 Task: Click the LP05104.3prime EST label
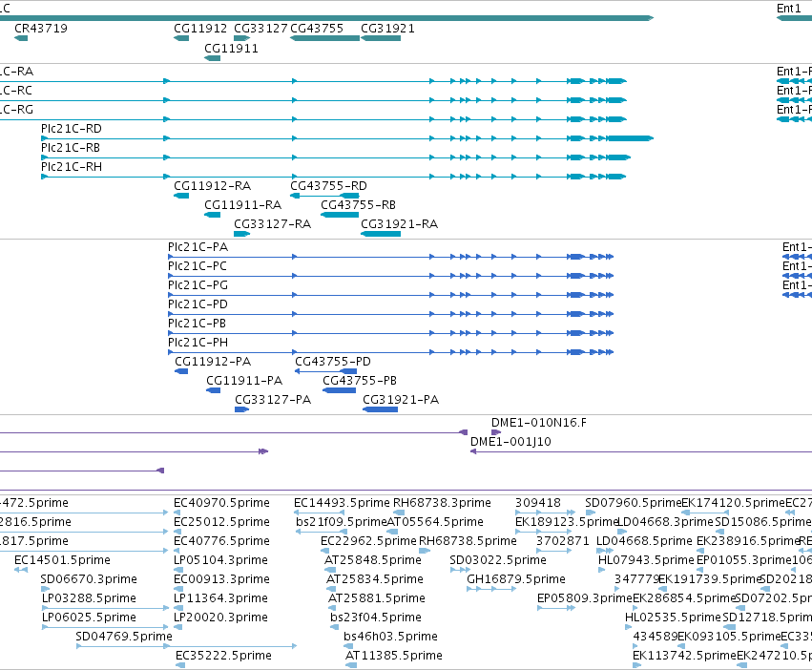point(221,560)
